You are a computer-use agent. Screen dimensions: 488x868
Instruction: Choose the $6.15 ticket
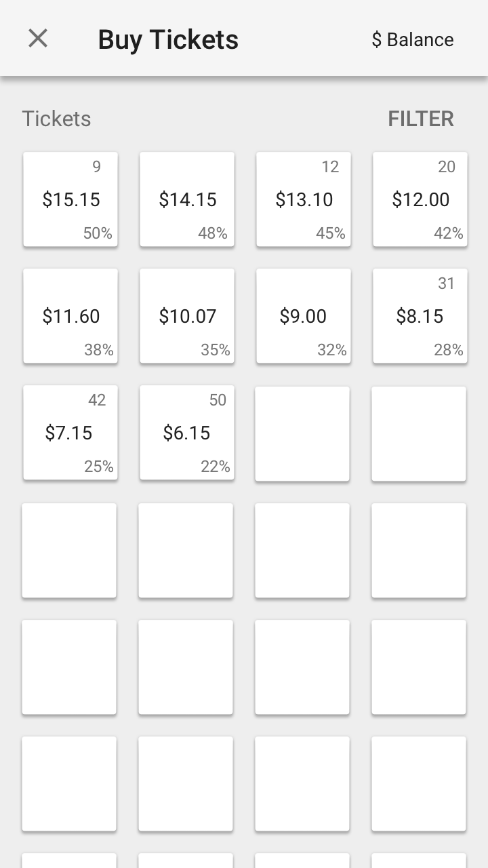(187, 433)
